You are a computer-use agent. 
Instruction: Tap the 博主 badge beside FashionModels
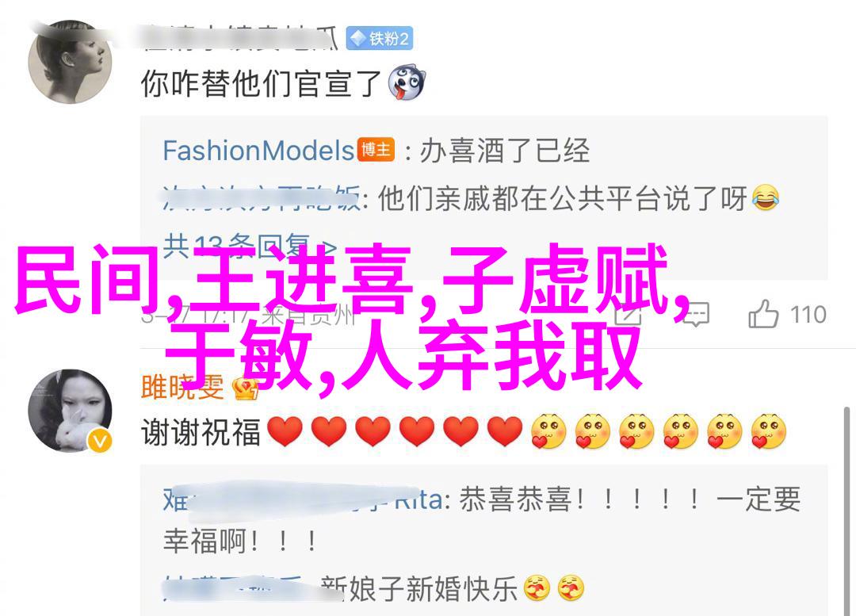pyautogui.click(x=376, y=150)
